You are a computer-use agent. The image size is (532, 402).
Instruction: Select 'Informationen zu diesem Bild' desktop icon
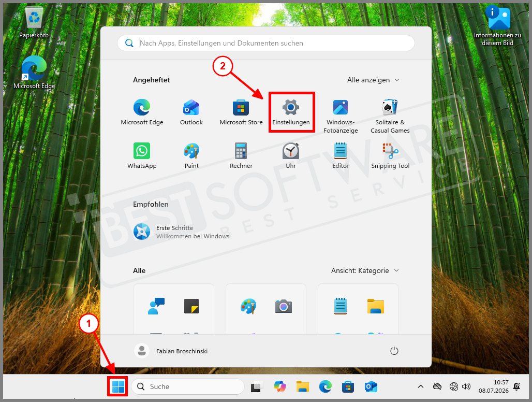497,26
